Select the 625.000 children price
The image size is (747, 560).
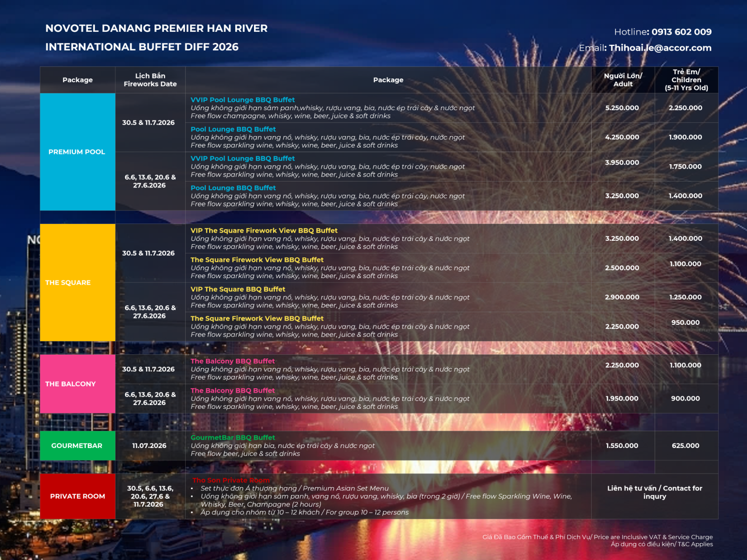pos(685,446)
